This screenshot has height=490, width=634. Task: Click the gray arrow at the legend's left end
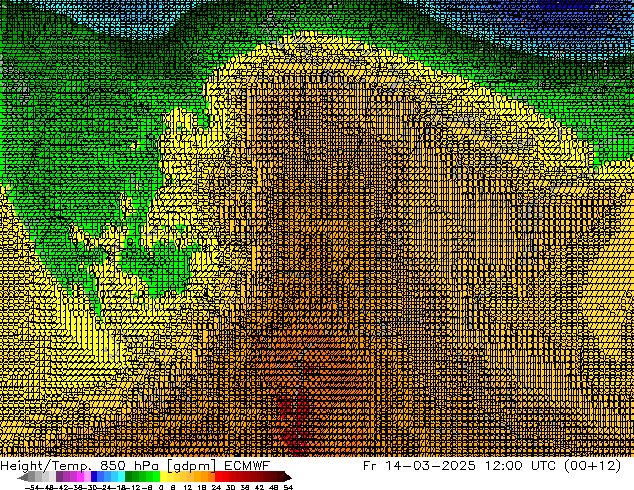point(23,478)
